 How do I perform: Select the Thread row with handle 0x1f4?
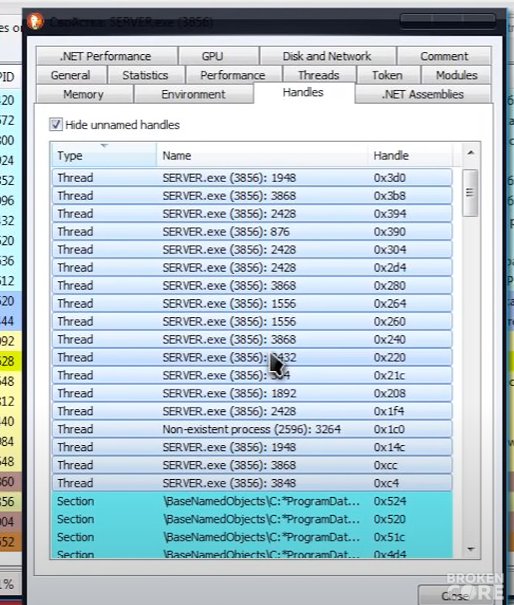click(x=252, y=411)
